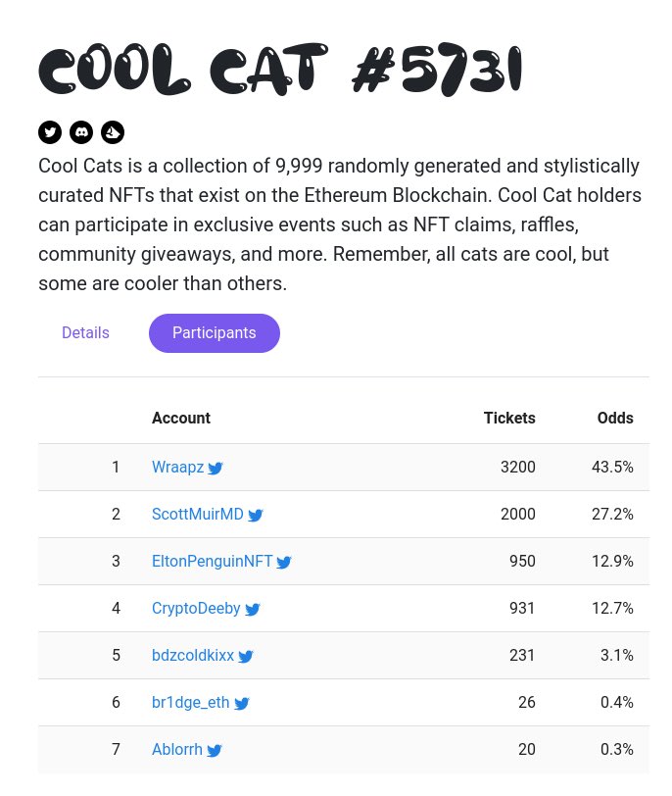Click Twitter bird icon beside EltonPenguinNFT
This screenshot has width=672, height=796.
tap(284, 563)
